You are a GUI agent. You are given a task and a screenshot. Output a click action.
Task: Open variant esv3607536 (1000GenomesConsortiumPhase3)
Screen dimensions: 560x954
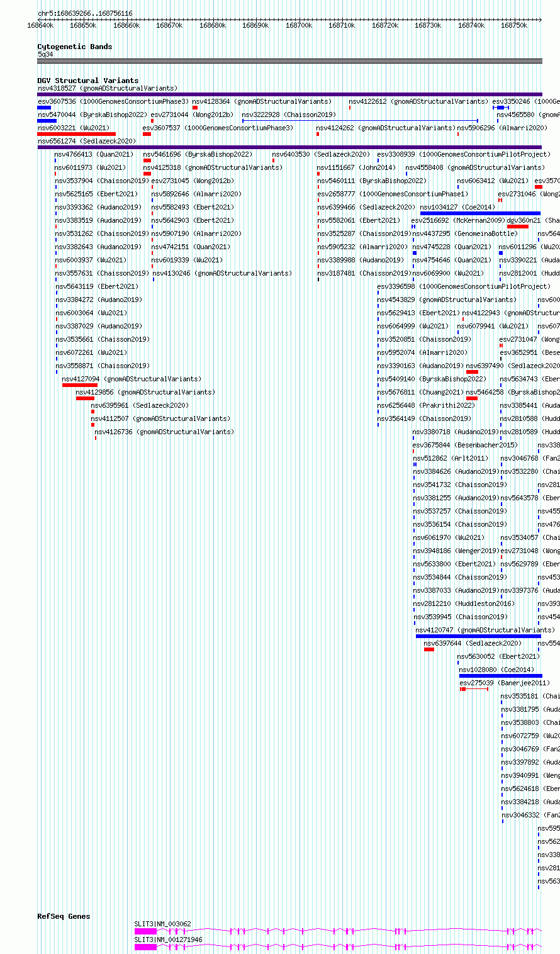tap(113, 101)
